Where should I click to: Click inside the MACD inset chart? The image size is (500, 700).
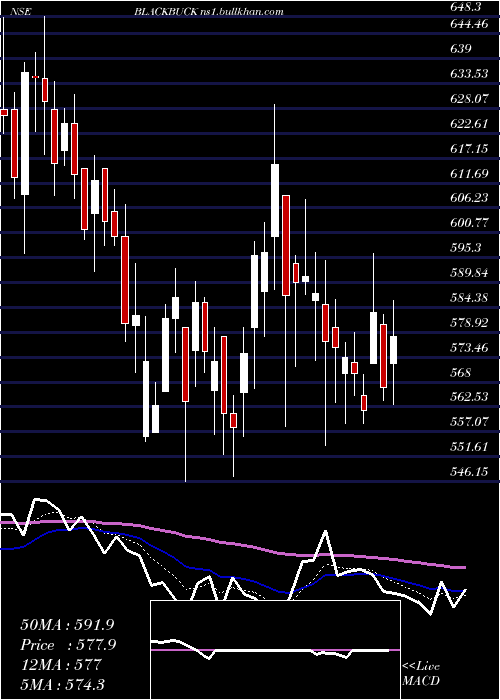pos(275,650)
